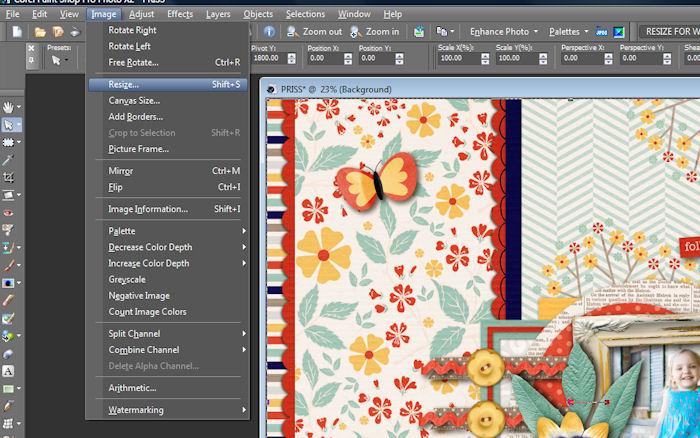Click the RESIZE FOR W button
Image resolution: width=700 pixels, height=438 pixels.
click(670, 32)
